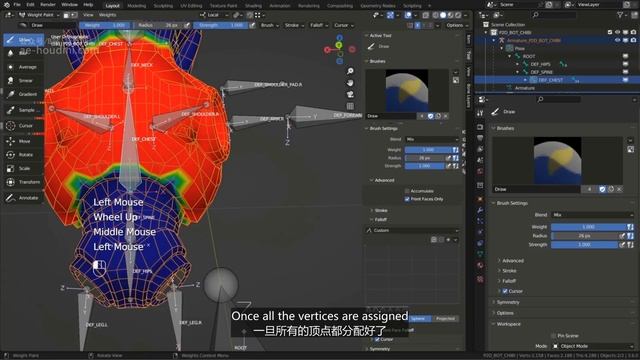Screen dimensions: 640x360
Task: Toggle the Accumulate checkbox
Action: (x=407, y=191)
